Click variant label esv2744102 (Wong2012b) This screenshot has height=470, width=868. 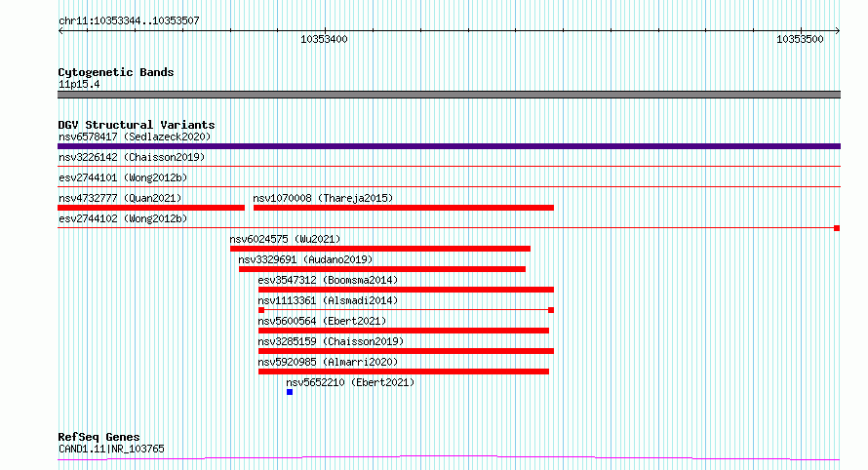tap(123, 218)
